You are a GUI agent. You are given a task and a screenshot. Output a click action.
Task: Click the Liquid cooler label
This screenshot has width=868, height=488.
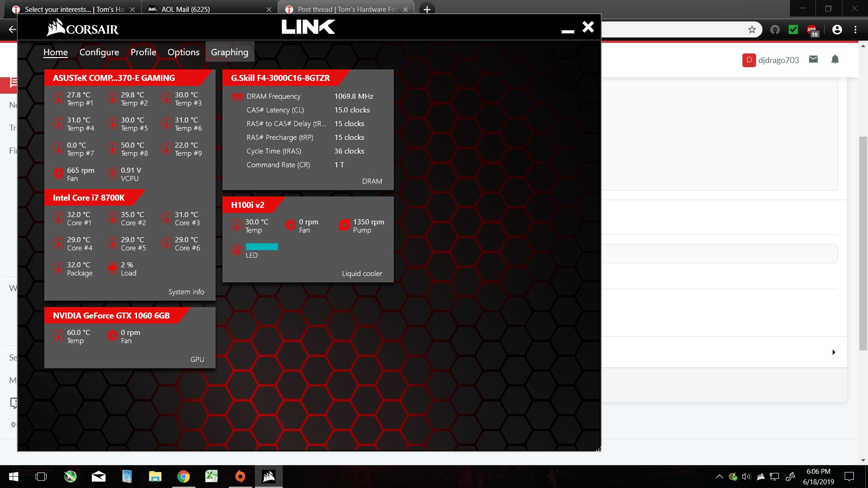pos(362,274)
